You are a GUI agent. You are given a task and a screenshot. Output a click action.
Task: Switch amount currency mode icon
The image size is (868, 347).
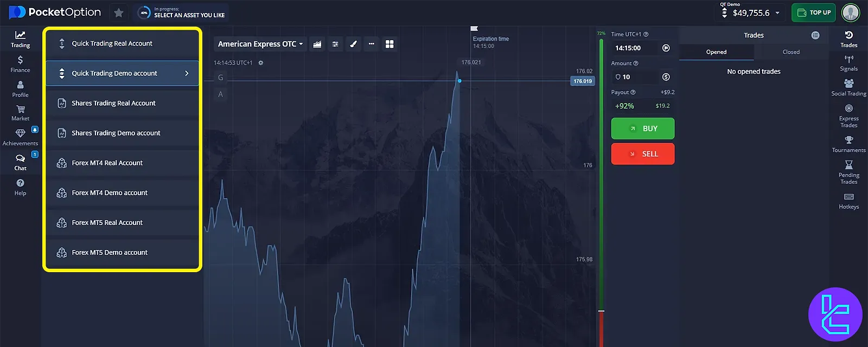click(x=666, y=77)
